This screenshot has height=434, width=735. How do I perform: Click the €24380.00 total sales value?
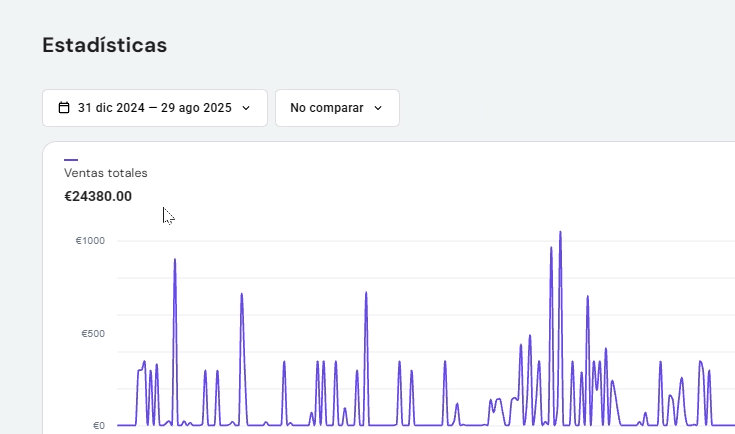(98, 196)
